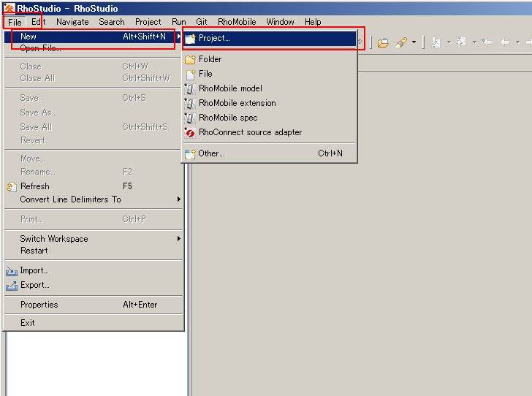This screenshot has width=532, height=396.
Task: Click the Export icon in File menu
Action: click(x=12, y=286)
